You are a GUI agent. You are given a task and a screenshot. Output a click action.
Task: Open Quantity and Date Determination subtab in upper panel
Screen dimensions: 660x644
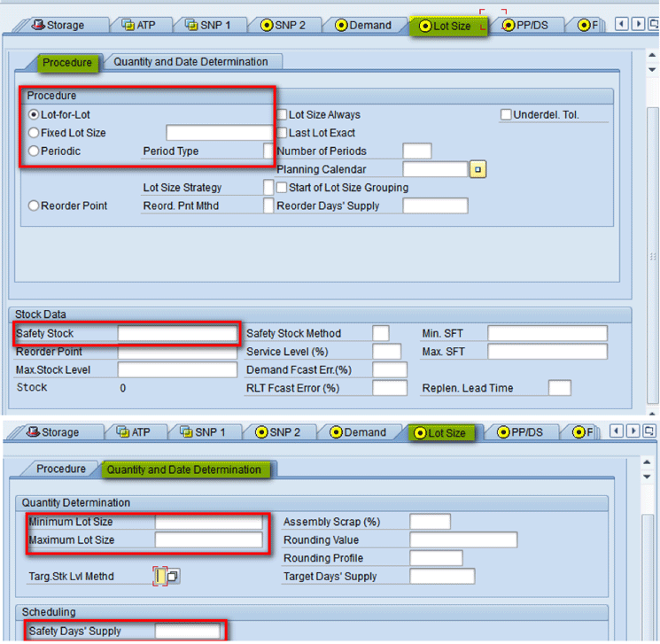coord(190,62)
